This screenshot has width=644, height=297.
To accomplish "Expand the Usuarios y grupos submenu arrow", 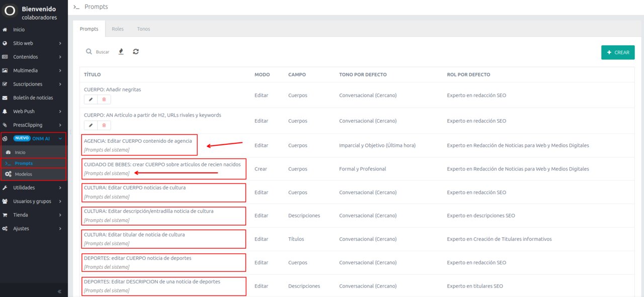I will pos(60,201).
